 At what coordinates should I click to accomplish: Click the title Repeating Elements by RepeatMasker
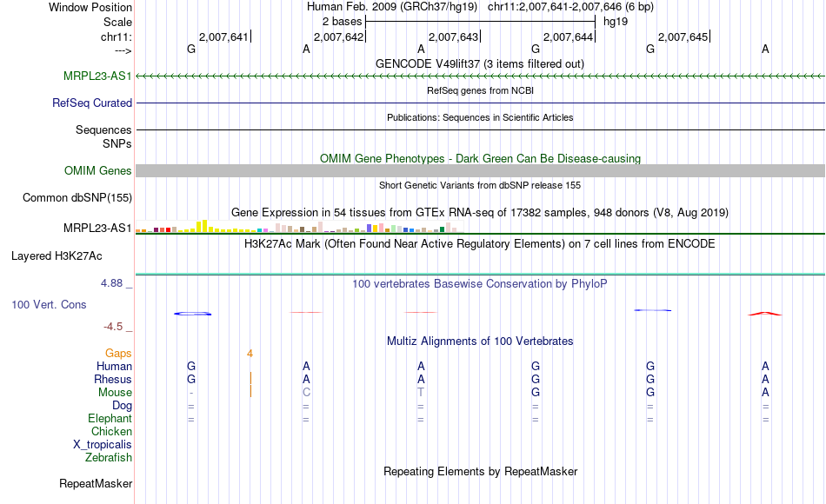click(x=481, y=471)
